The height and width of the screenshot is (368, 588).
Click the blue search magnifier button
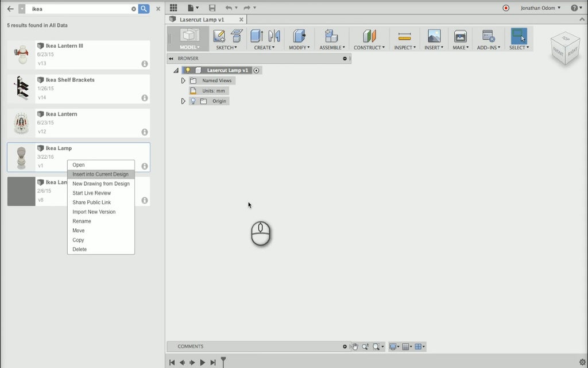[144, 9]
